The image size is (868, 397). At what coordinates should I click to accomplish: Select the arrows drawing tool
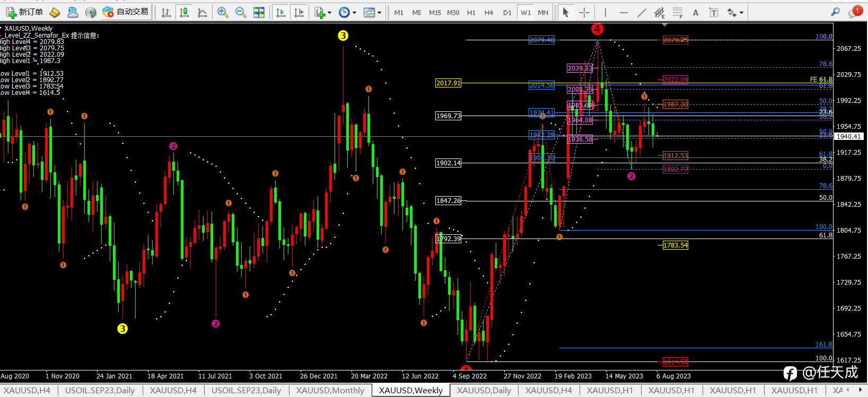pyautogui.click(x=732, y=12)
